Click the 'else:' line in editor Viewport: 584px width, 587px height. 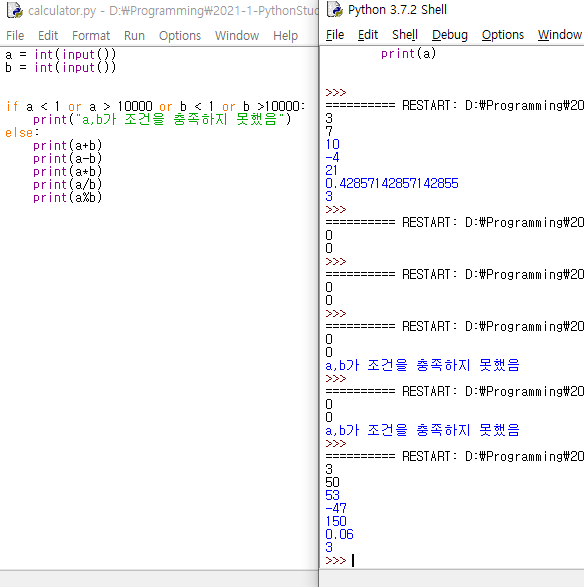pyautogui.click(x=22, y=133)
